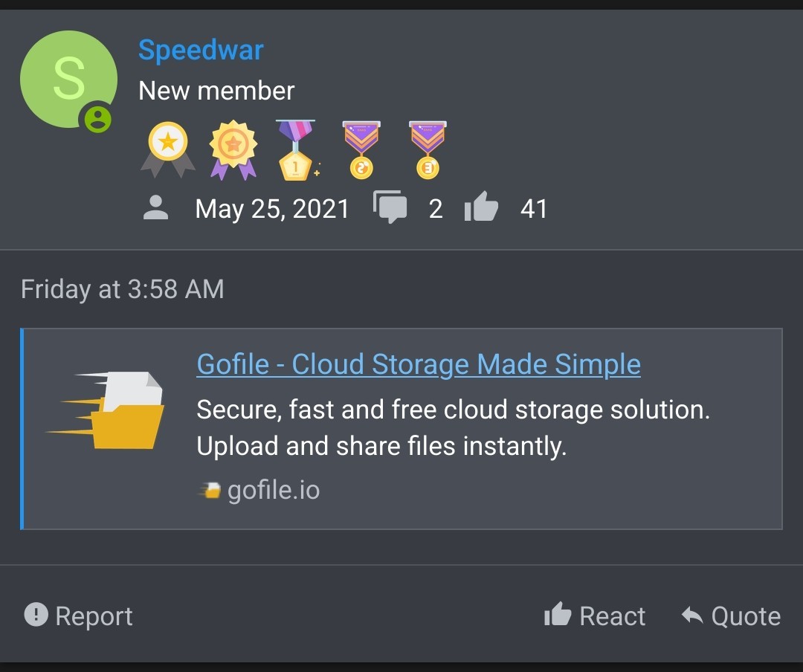This screenshot has width=803, height=672.
Task: Click the gofile.io domain text
Action: pyautogui.click(x=274, y=490)
